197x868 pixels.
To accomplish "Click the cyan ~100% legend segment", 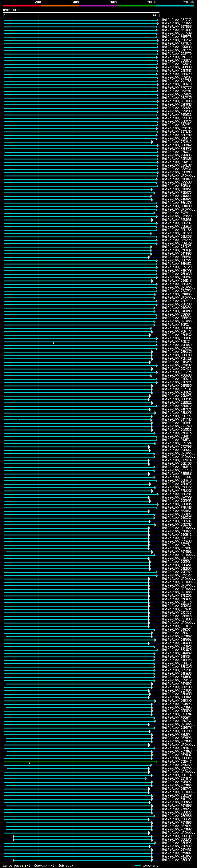I will click(175, 6).
